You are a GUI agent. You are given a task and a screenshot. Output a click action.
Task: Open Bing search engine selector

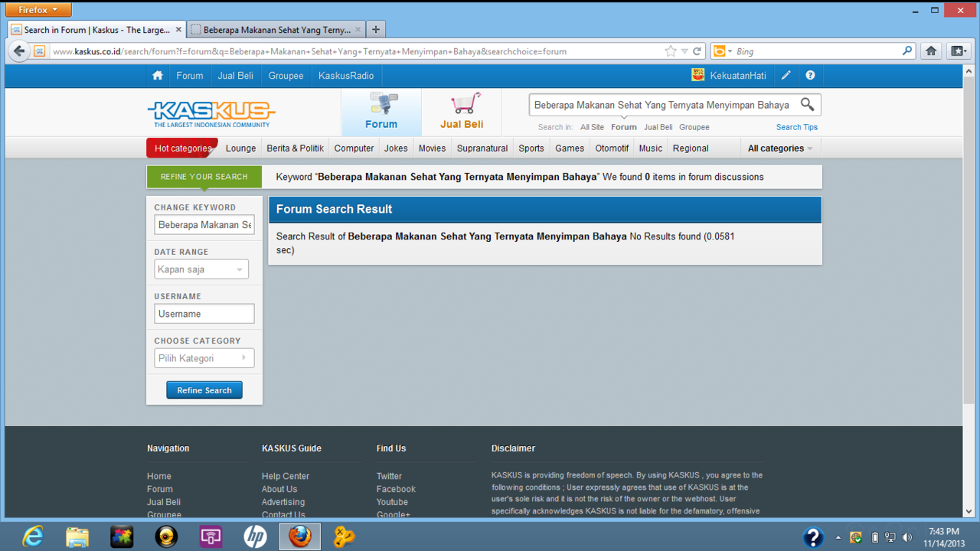click(722, 51)
